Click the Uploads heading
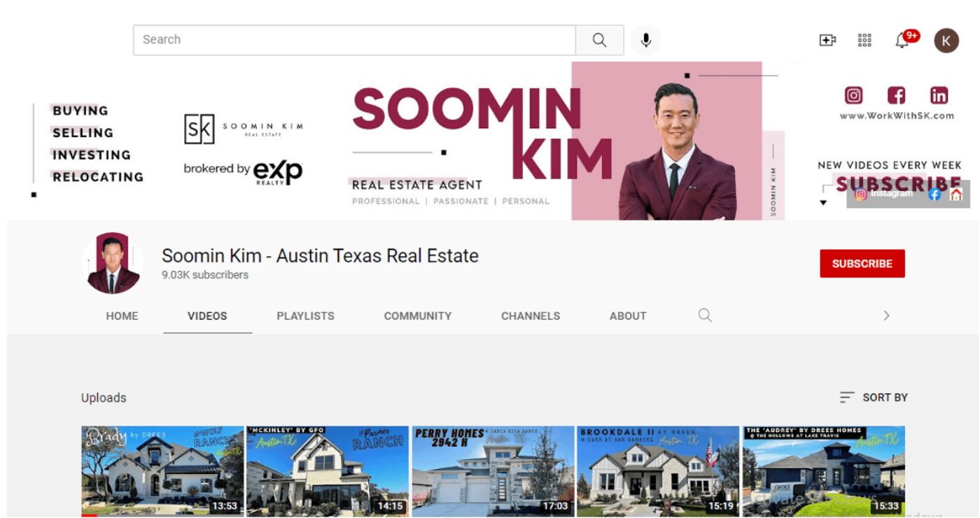Image resolution: width=980 pixels, height=518 pixels. (104, 398)
